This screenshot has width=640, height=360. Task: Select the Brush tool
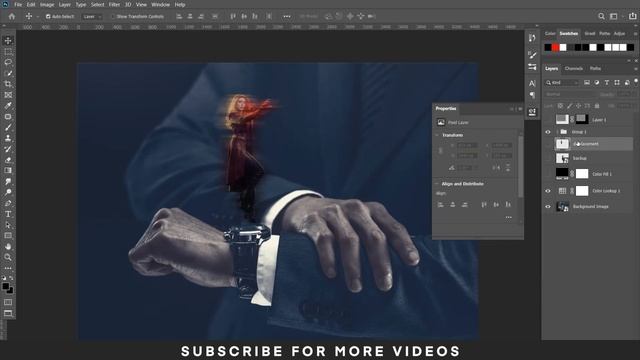click(8, 127)
